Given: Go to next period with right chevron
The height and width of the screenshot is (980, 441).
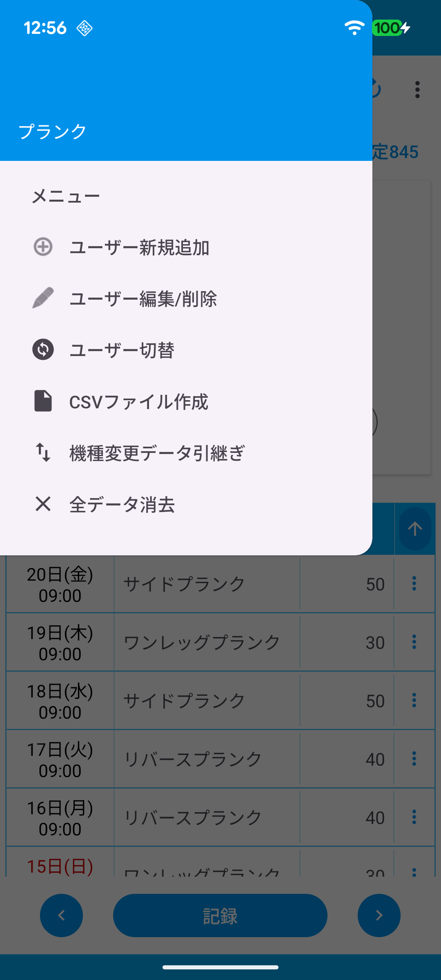Looking at the screenshot, I should (x=379, y=915).
